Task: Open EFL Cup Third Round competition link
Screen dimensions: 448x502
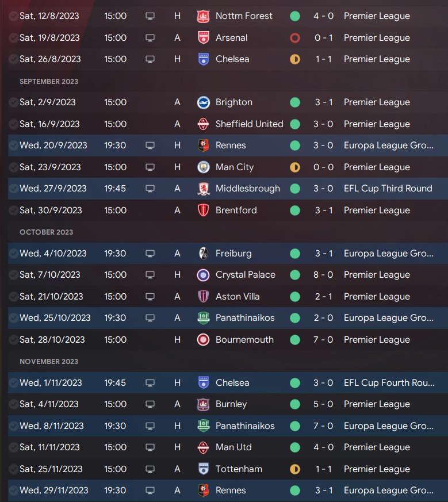Action: 388,189
